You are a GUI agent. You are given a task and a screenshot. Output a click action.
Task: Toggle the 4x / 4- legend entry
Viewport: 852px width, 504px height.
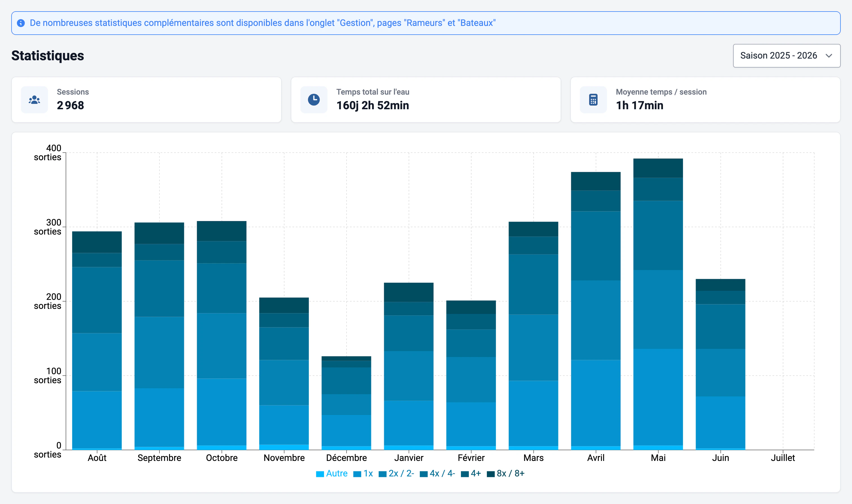437,473
